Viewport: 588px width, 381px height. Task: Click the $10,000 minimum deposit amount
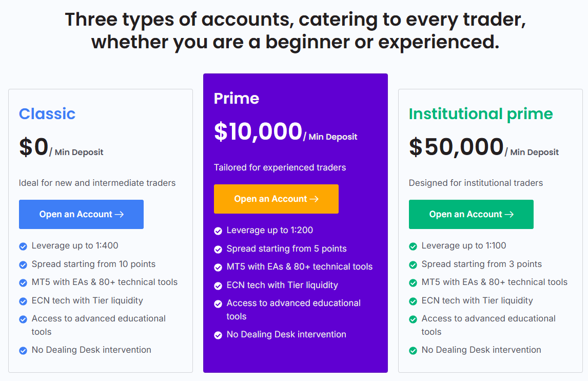(258, 131)
